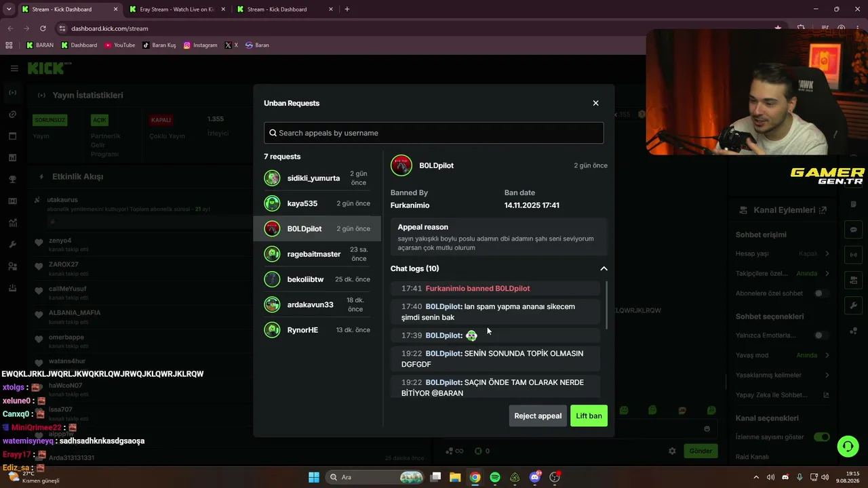This screenshot has width=868, height=488.
Task: Lift the ban for B0LDpilot
Action: click(589, 415)
